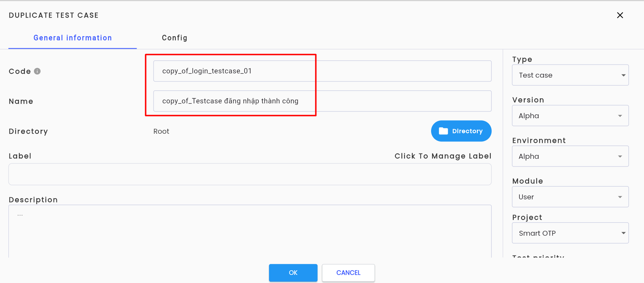
Task: Click the folder icon in Directory button
Action: 443,131
